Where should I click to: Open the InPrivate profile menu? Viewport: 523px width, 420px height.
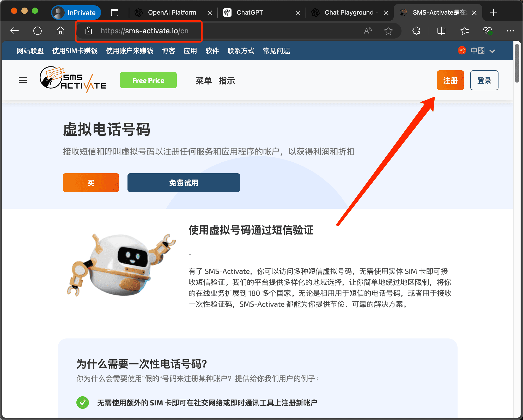tap(76, 13)
